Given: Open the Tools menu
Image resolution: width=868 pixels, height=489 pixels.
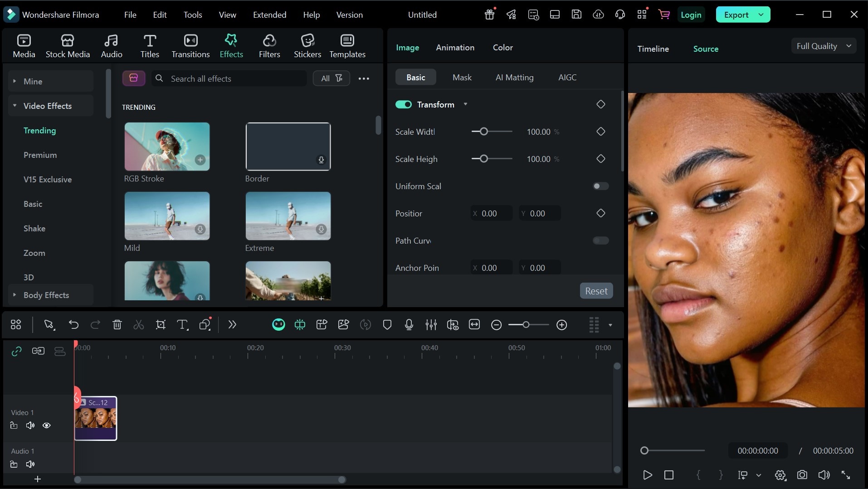Looking at the screenshot, I should coord(192,15).
